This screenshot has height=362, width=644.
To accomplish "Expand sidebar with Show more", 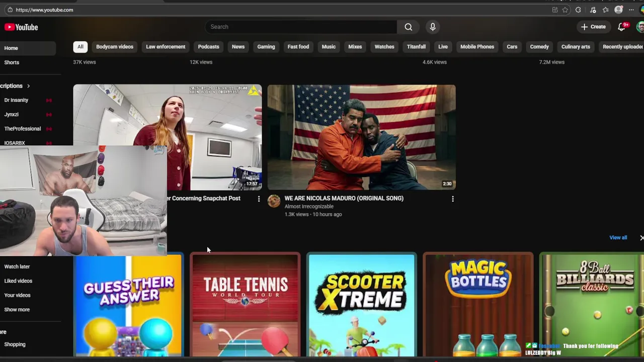I will 17,310.
